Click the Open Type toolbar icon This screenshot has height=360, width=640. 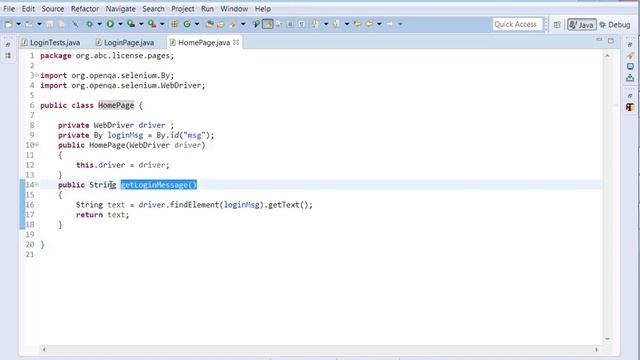point(209,24)
